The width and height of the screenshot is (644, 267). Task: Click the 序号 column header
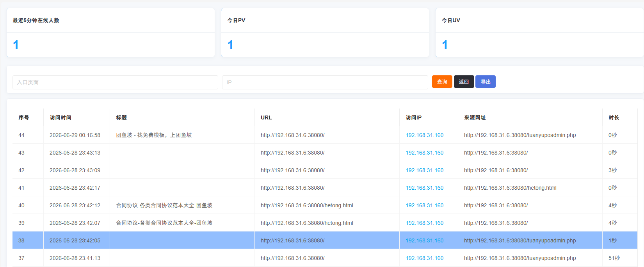pos(24,117)
